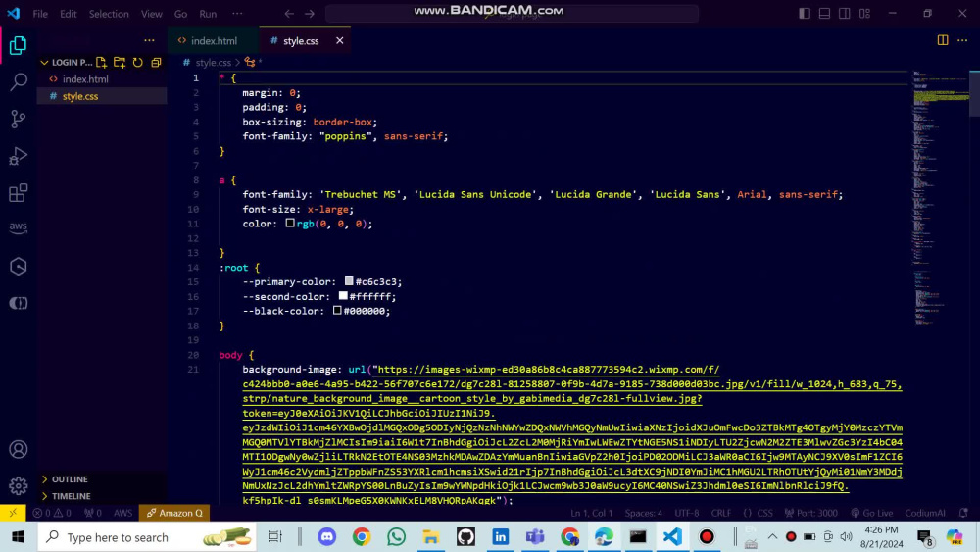The width and height of the screenshot is (980, 552).
Task: Click the code minimap overview
Action: [x=941, y=200]
